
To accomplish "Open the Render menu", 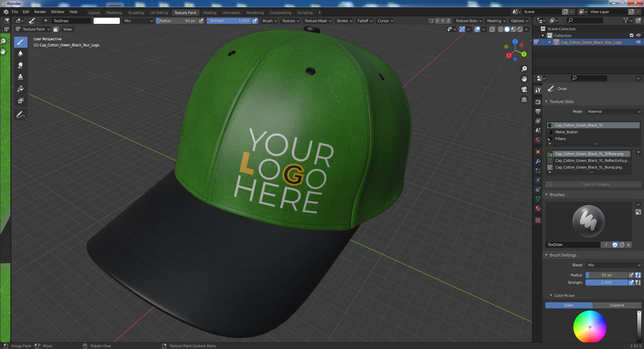I will pos(40,12).
